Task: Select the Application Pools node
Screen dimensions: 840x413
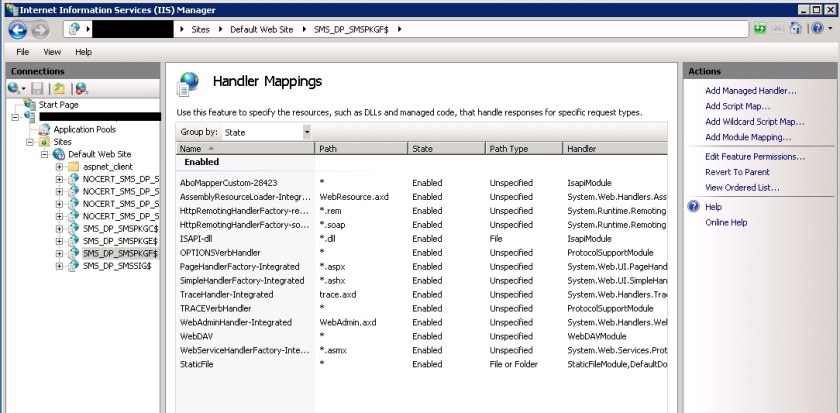Action: pyautogui.click(x=84, y=129)
